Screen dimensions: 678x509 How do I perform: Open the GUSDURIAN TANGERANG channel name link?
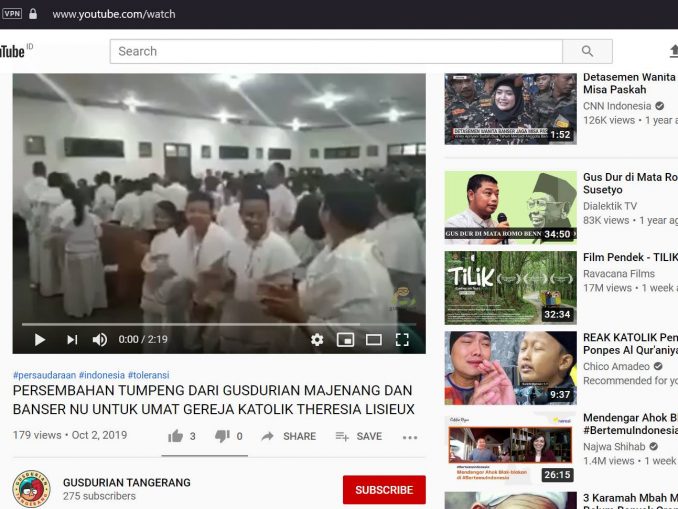pos(127,483)
